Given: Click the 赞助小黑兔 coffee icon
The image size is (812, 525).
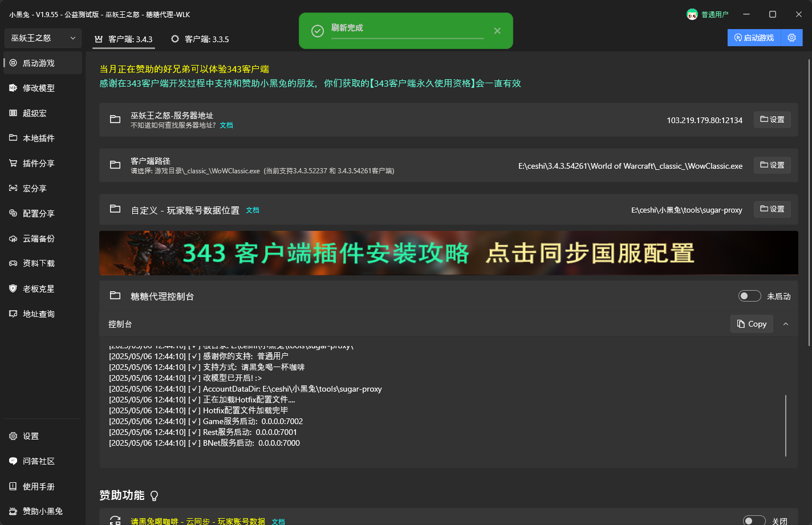Looking at the screenshot, I should coord(13,511).
